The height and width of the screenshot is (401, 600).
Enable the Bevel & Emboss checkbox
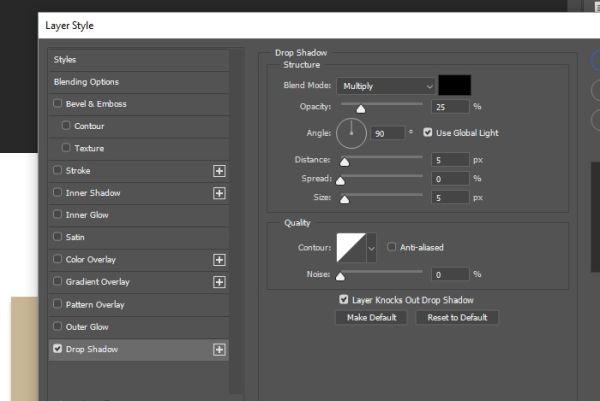coord(57,103)
